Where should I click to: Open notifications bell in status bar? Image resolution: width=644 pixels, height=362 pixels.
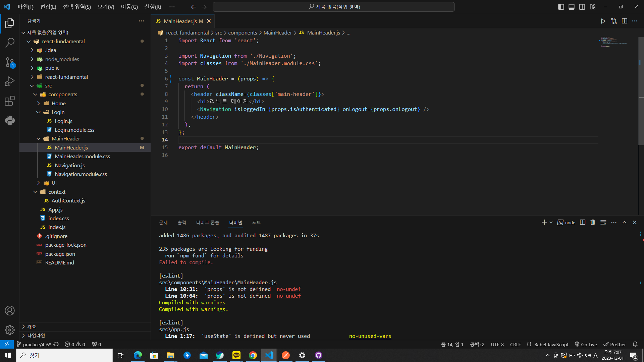click(635, 344)
